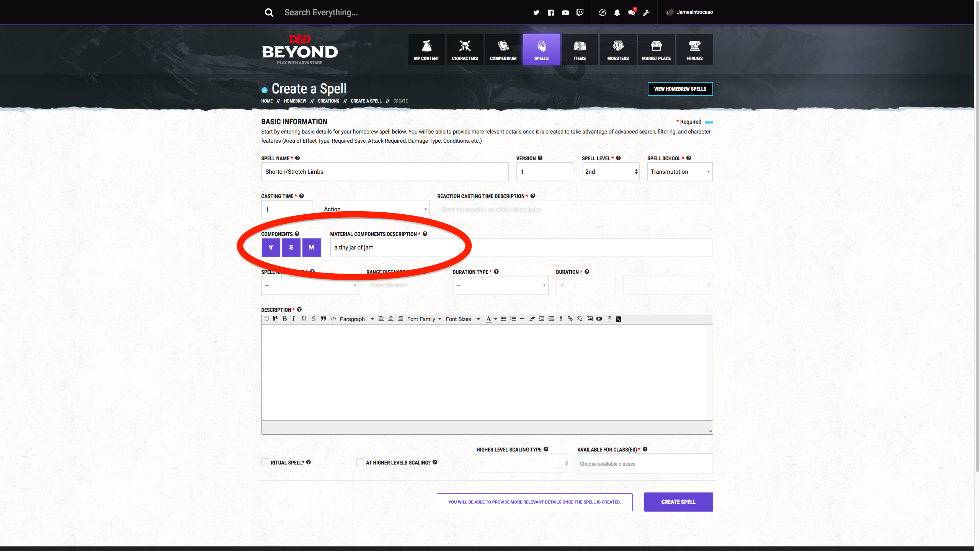The height and width of the screenshot is (551, 980).
Task: Toggle the M material component
Action: 312,247
